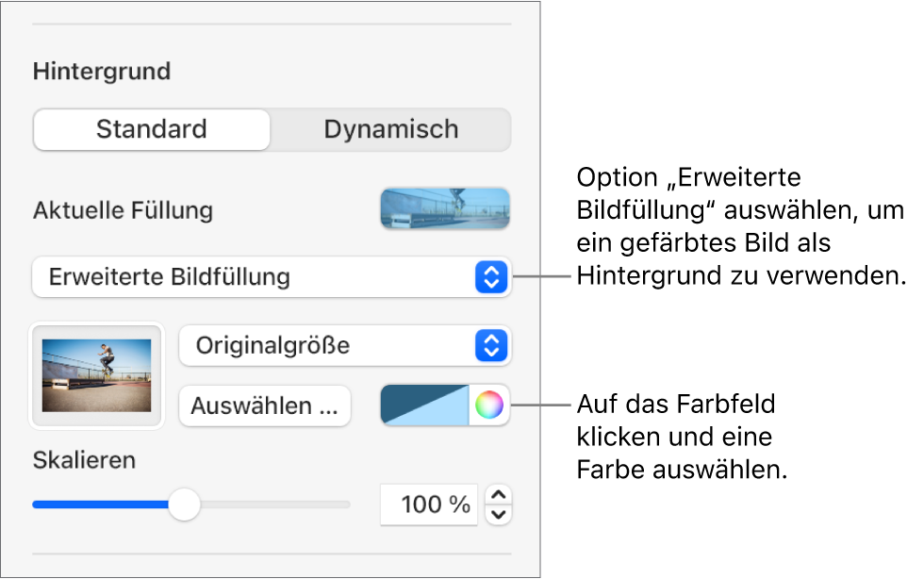Screen dimensions: 924x579
Task: Click the Aktuelle Füllung preview swatch
Action: click(x=445, y=208)
